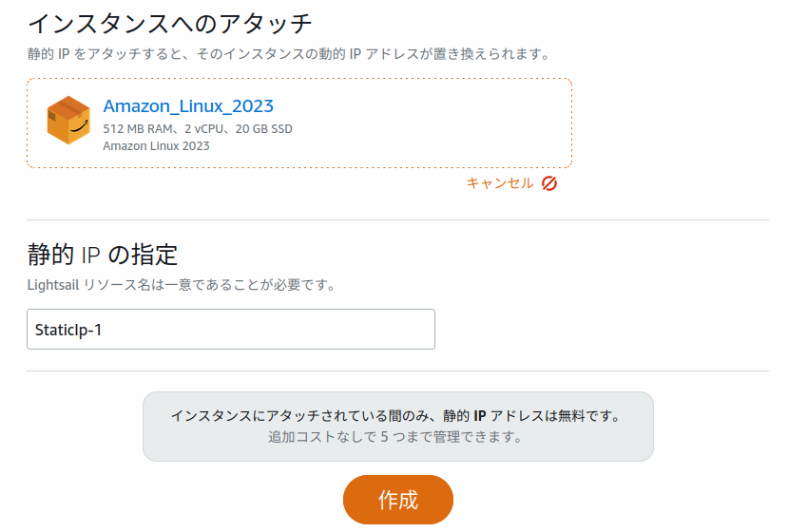Click the キャンセル cancel link

[x=500, y=183]
